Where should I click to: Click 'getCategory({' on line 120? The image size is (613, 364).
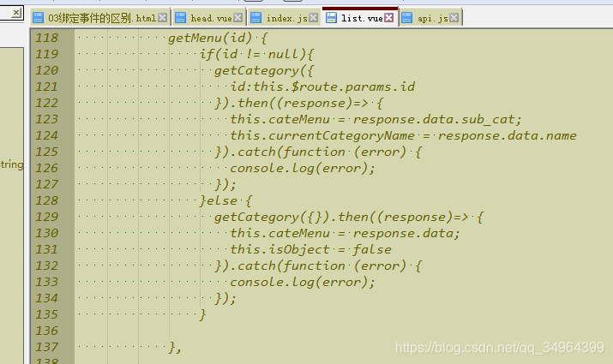point(264,71)
